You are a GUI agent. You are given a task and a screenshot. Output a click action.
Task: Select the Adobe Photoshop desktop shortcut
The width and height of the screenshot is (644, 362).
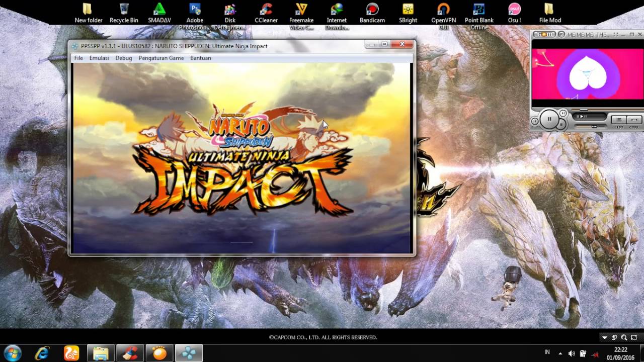pyautogui.click(x=195, y=16)
